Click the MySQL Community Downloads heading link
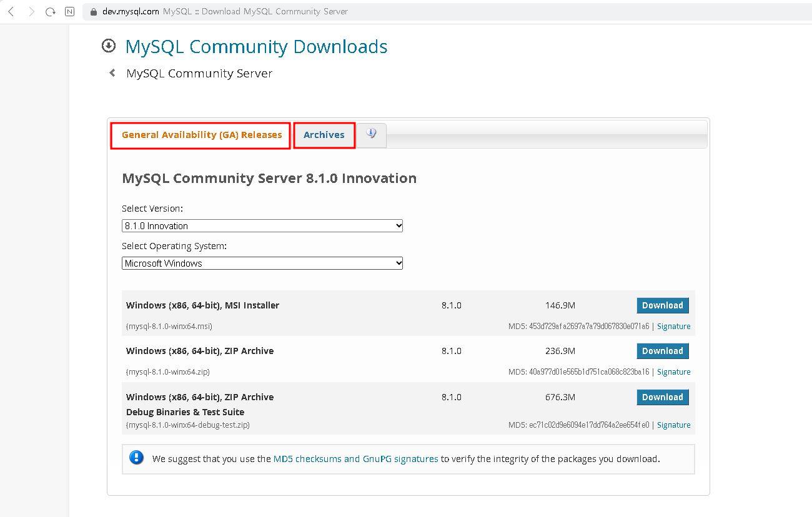812x517 pixels. coord(256,47)
